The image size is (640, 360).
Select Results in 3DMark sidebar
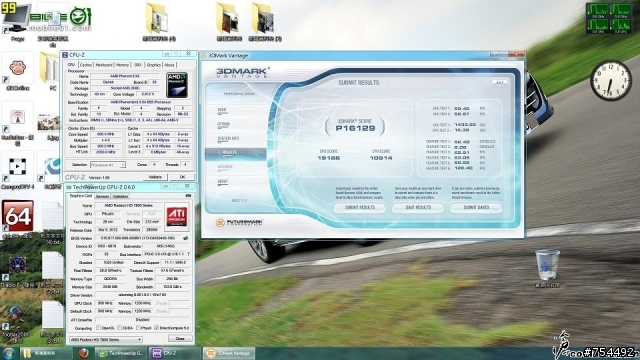(236, 153)
